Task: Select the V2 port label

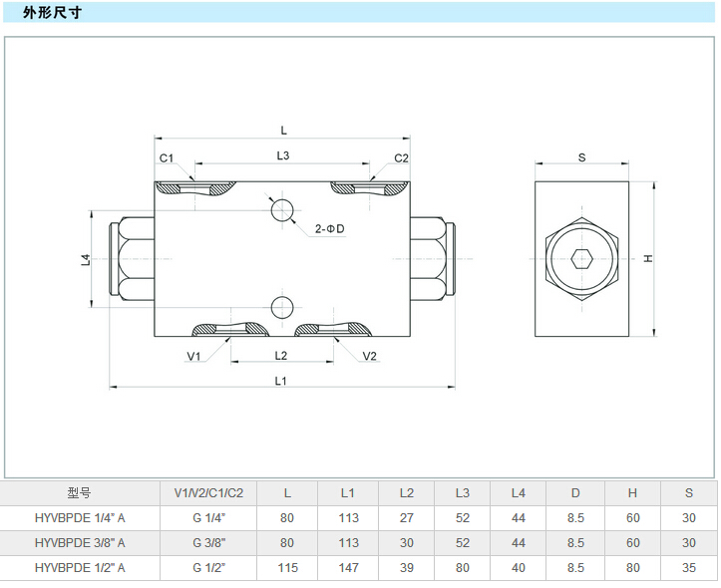Action: (369, 356)
